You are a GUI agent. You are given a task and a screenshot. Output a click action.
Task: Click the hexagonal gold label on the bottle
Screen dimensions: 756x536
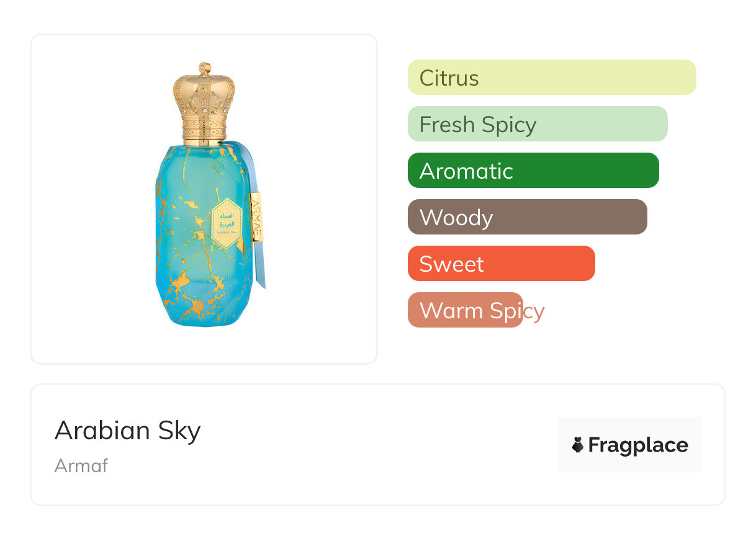(x=227, y=221)
